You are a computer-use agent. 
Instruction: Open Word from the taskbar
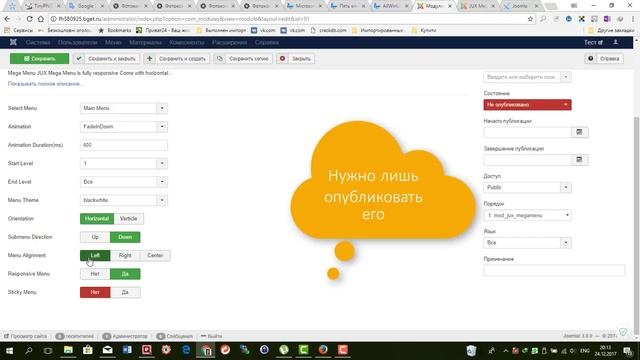(127, 350)
